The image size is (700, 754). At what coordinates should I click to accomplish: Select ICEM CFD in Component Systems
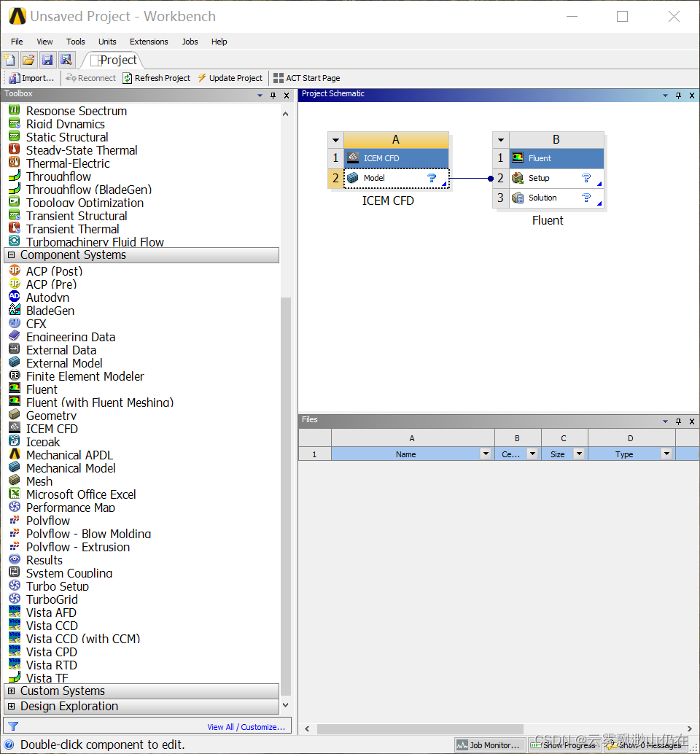(50, 429)
